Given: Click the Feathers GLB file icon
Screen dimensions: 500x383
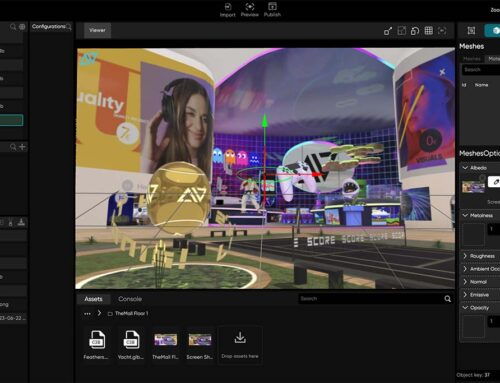Looking at the screenshot, I should (97, 339).
